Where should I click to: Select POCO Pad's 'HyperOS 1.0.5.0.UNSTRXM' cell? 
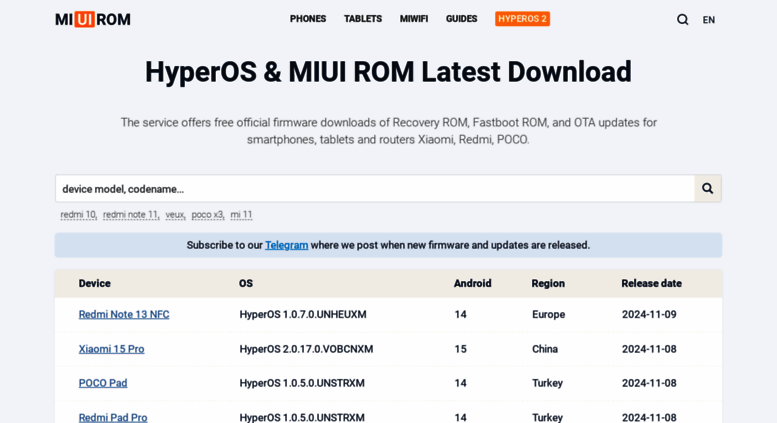(302, 383)
